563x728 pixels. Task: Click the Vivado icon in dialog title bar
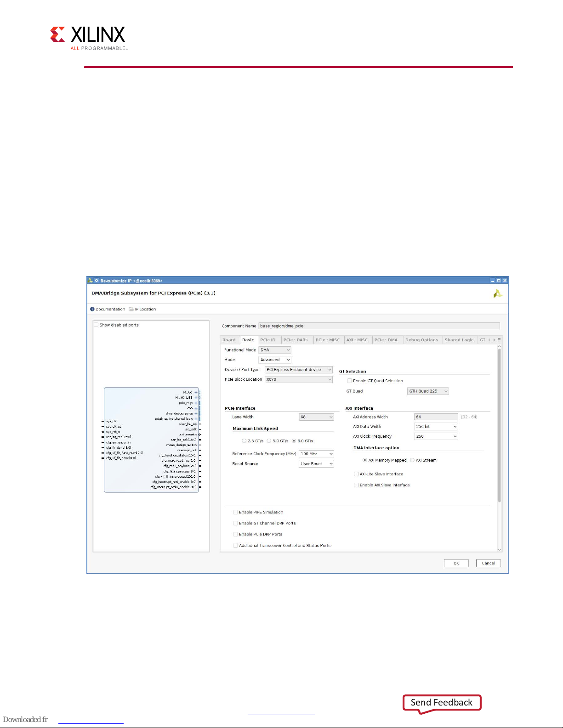coord(91,280)
